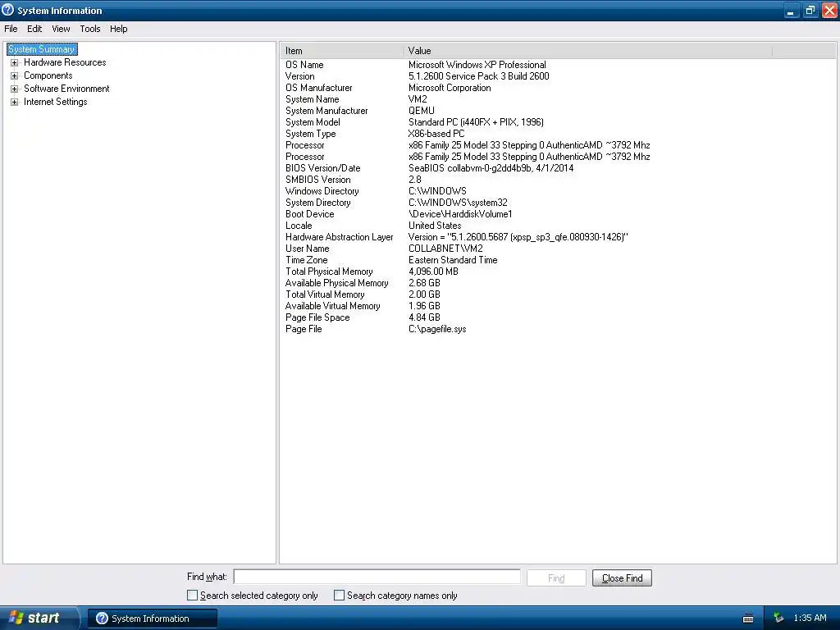
Task: Select System Information taskbar button
Action: tap(152, 619)
